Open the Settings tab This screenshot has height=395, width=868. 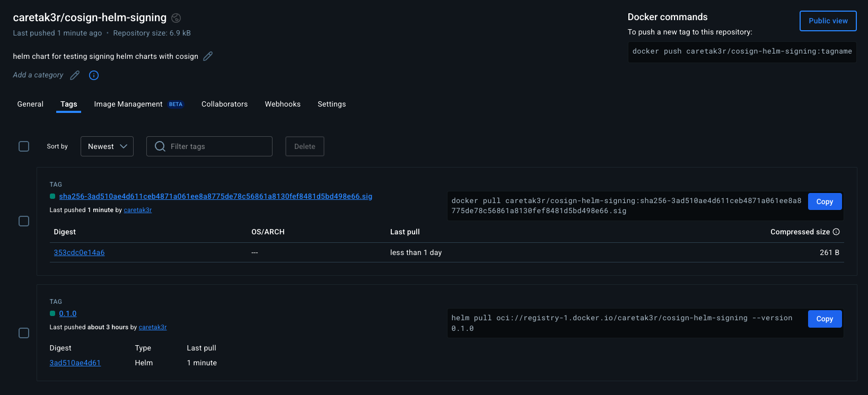click(332, 104)
